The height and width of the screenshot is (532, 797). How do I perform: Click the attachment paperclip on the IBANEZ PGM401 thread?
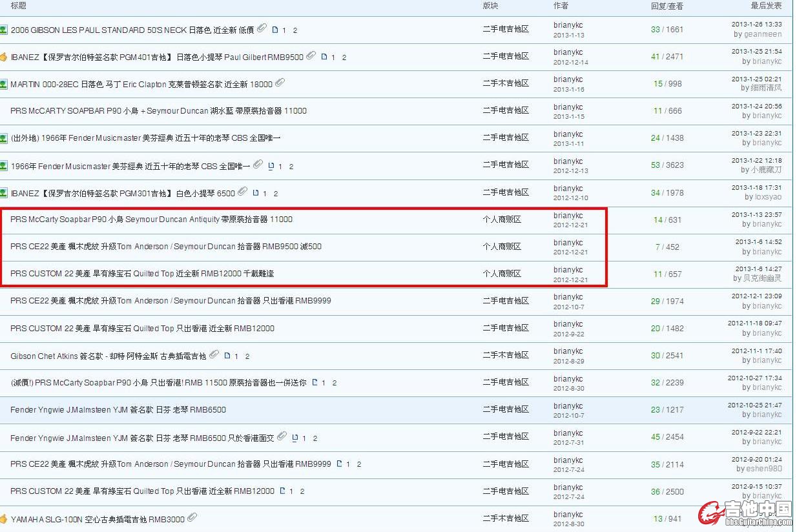311,56
